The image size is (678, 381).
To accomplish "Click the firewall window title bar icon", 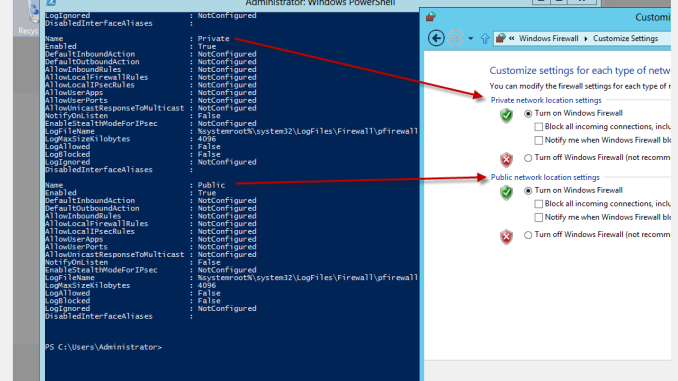I will click(430, 17).
